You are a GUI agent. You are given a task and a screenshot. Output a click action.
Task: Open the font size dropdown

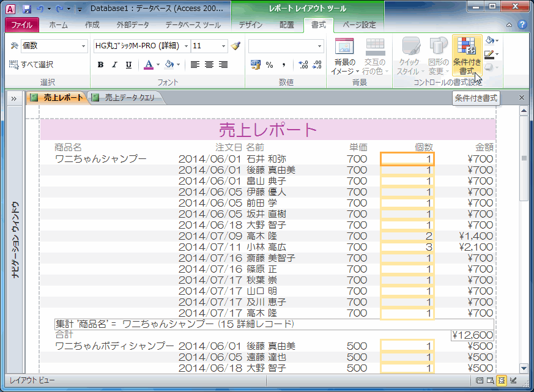[223, 46]
